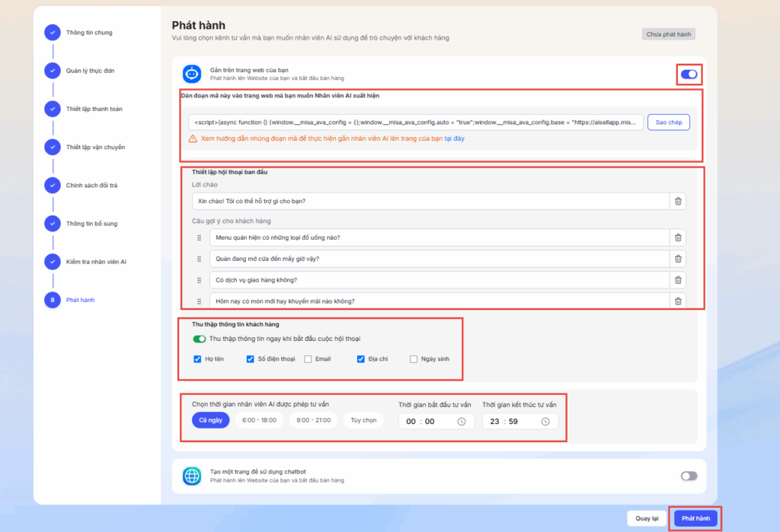780x532 pixels.
Task: Remove the 'Có dịch vụ giao hàng' suggestion
Action: [678, 280]
